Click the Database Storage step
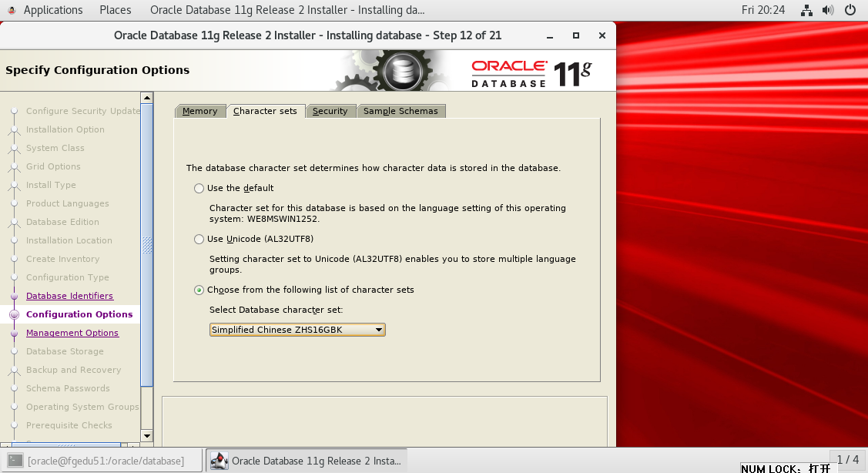 (x=65, y=351)
